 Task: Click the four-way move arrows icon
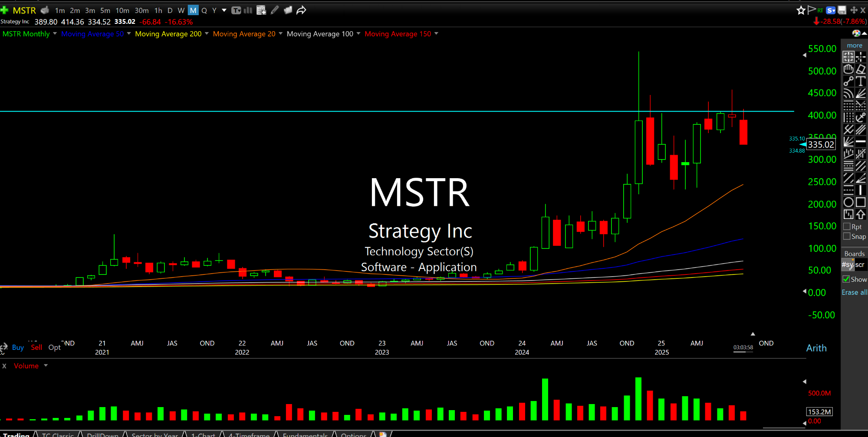854,10
